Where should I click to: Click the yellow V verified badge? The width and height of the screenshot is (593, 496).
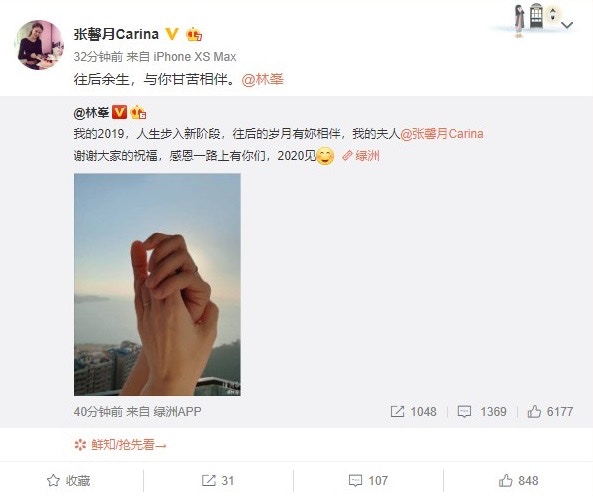[x=172, y=34]
